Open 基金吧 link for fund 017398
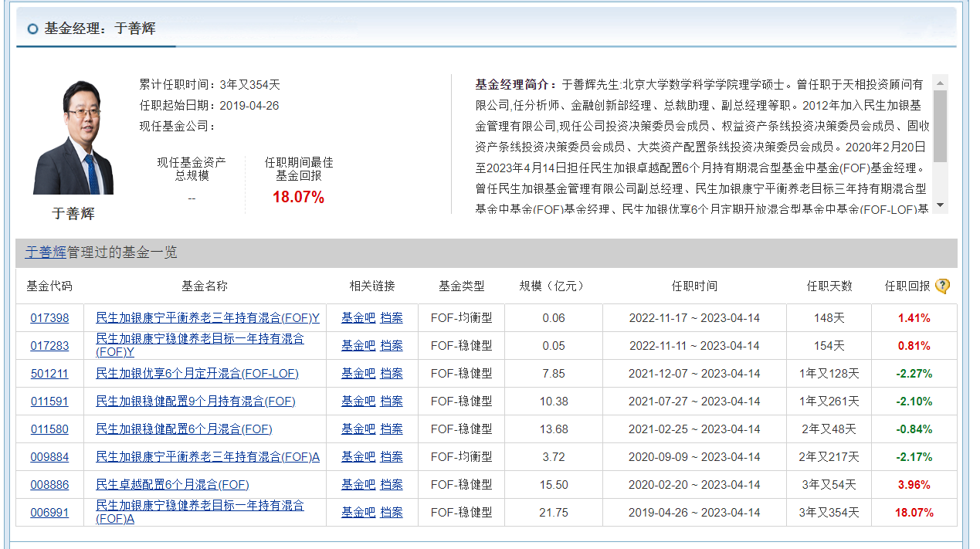 click(358, 318)
